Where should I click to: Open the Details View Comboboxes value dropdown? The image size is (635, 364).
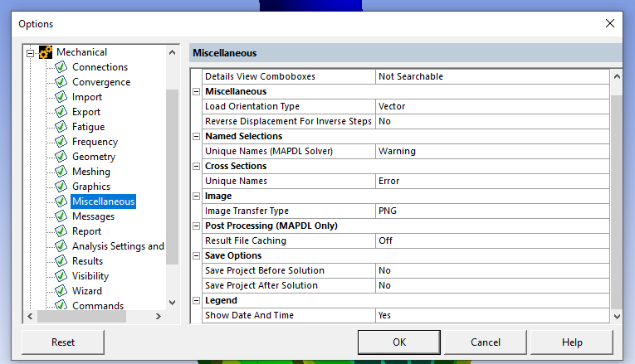pos(492,76)
